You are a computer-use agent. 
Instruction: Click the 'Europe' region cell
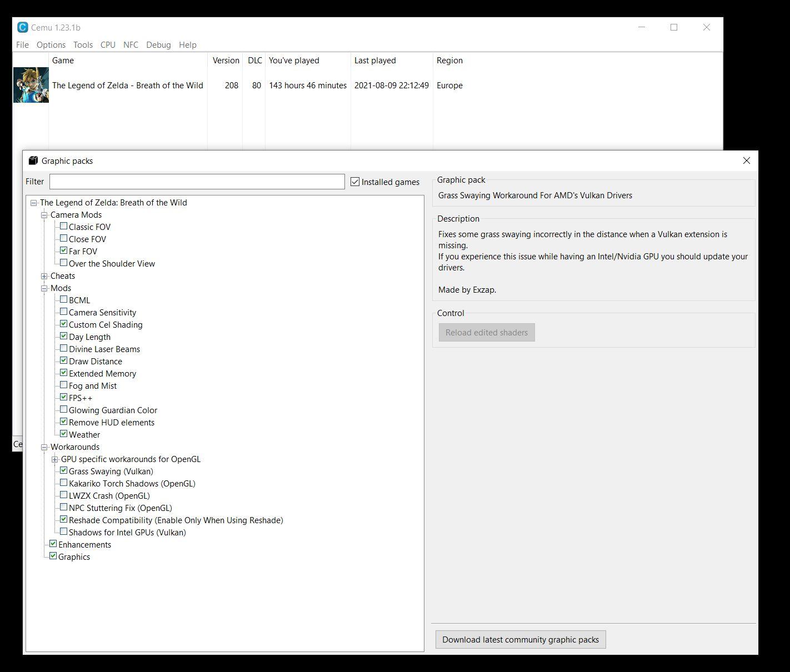[449, 85]
